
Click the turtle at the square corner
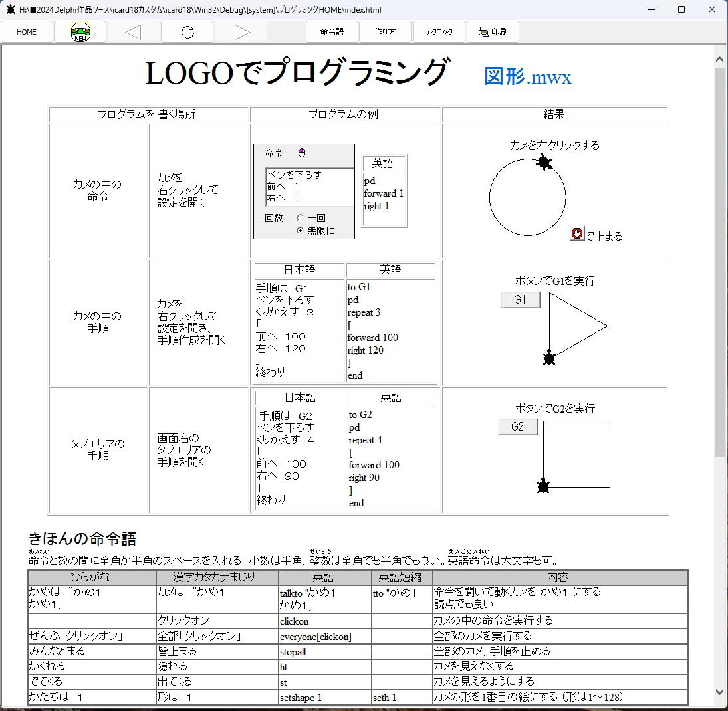point(543,486)
